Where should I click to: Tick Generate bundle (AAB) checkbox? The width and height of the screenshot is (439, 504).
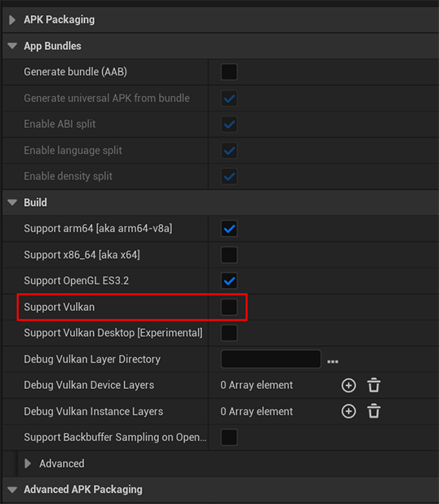pyautogui.click(x=229, y=72)
